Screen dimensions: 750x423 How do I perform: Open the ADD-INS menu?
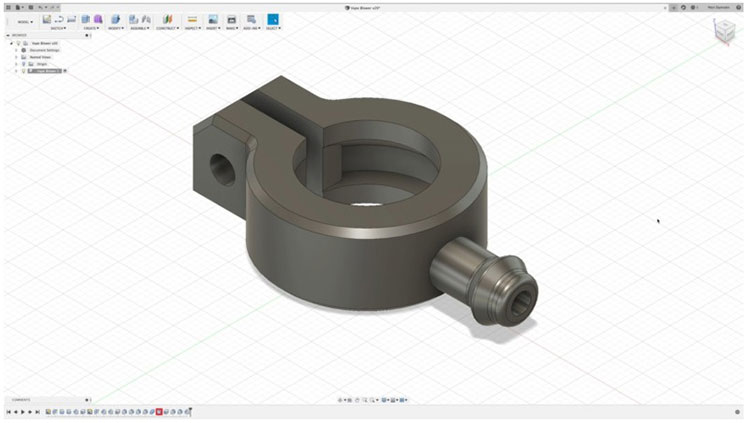252,28
